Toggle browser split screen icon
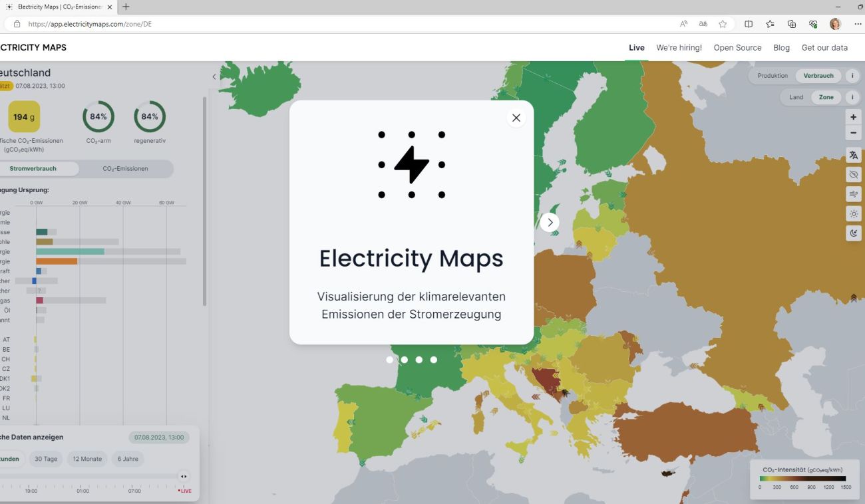 749,24
